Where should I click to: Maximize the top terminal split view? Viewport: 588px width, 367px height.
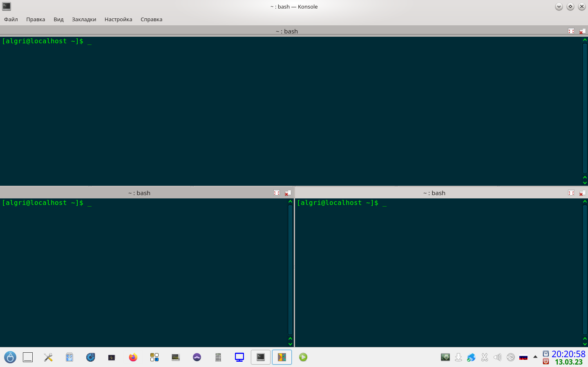click(571, 31)
